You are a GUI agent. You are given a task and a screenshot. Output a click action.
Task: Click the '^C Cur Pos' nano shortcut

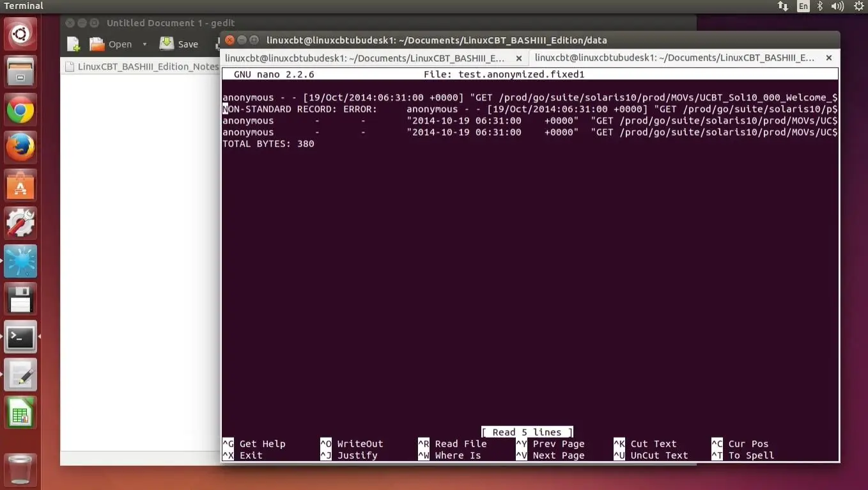point(740,444)
